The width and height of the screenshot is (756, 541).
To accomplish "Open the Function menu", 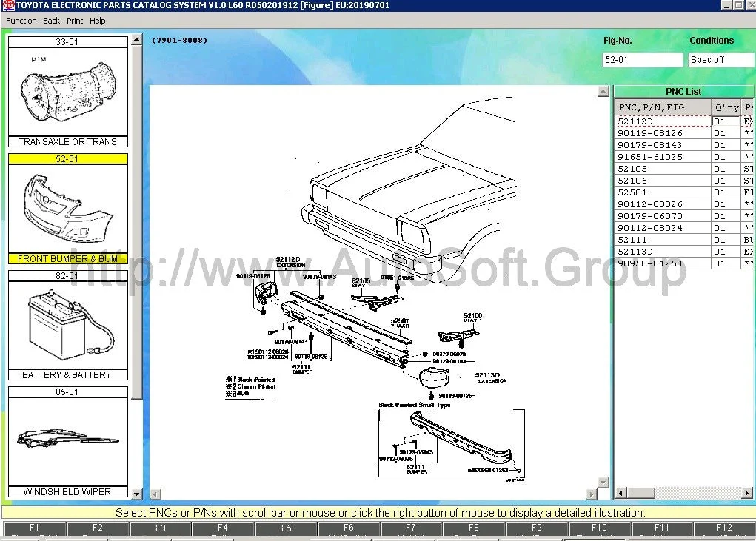I will (x=20, y=21).
